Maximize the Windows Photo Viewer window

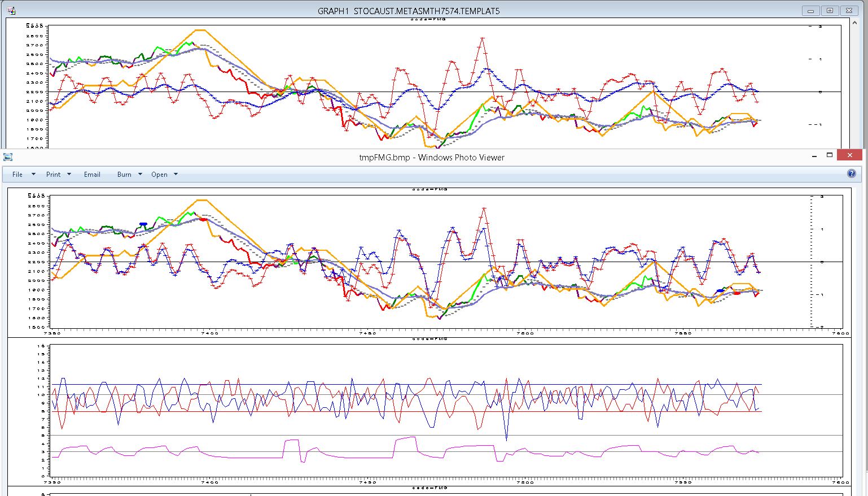pos(830,155)
